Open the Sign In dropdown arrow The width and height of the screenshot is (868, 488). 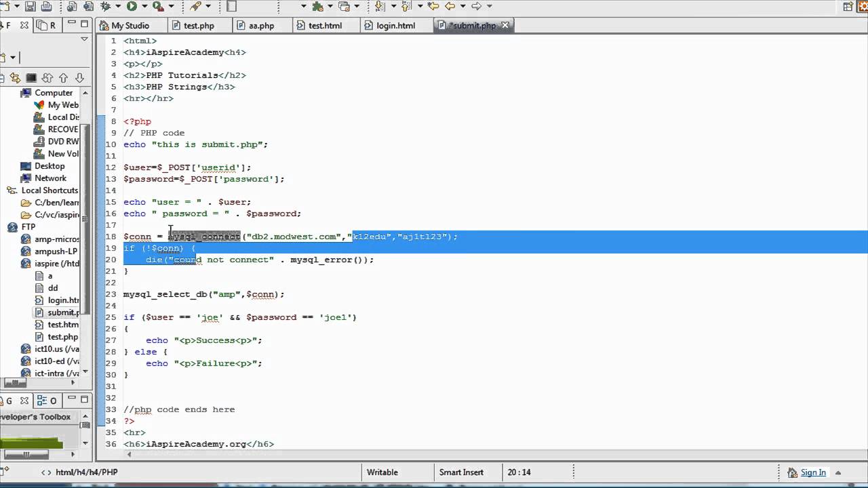837,472
